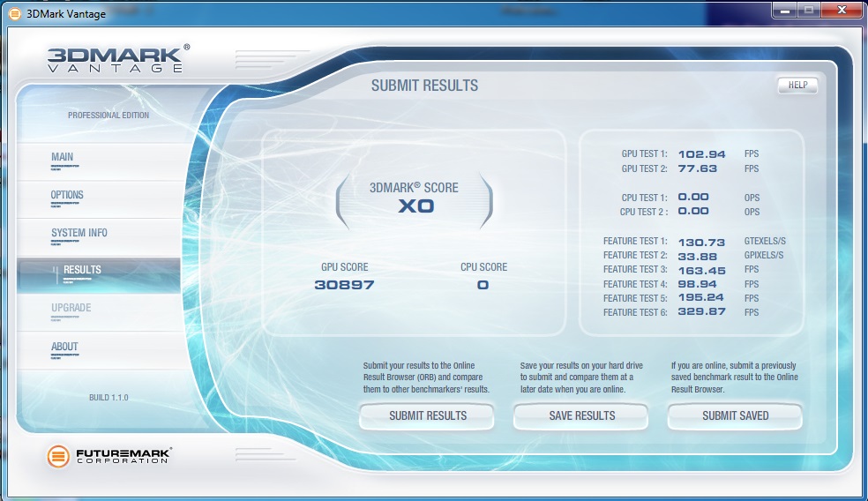Image resolution: width=868 pixels, height=501 pixels.
Task: Click the GPU Score label
Action: tap(344, 267)
